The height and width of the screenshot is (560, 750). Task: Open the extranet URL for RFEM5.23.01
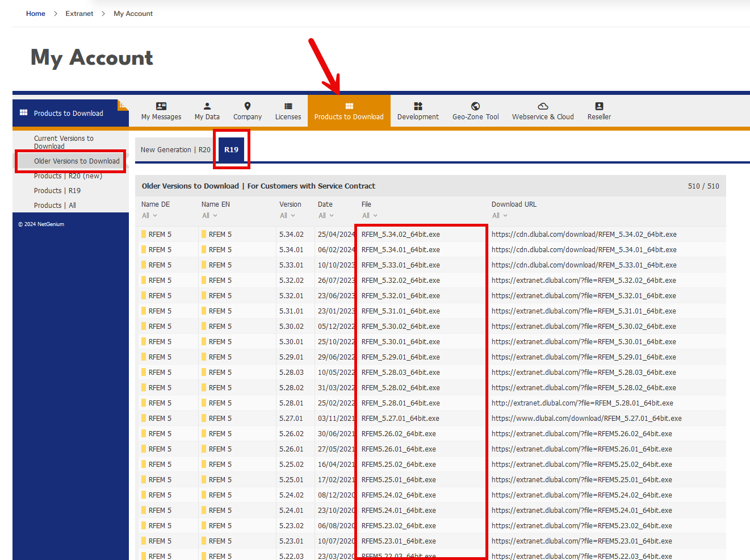[x=582, y=541]
